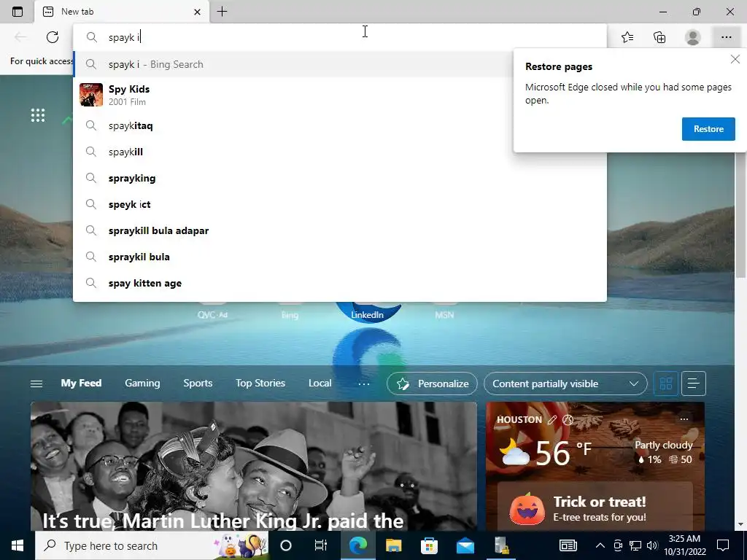Switch to the Local tab
This screenshot has width=747, height=560.
tap(320, 383)
